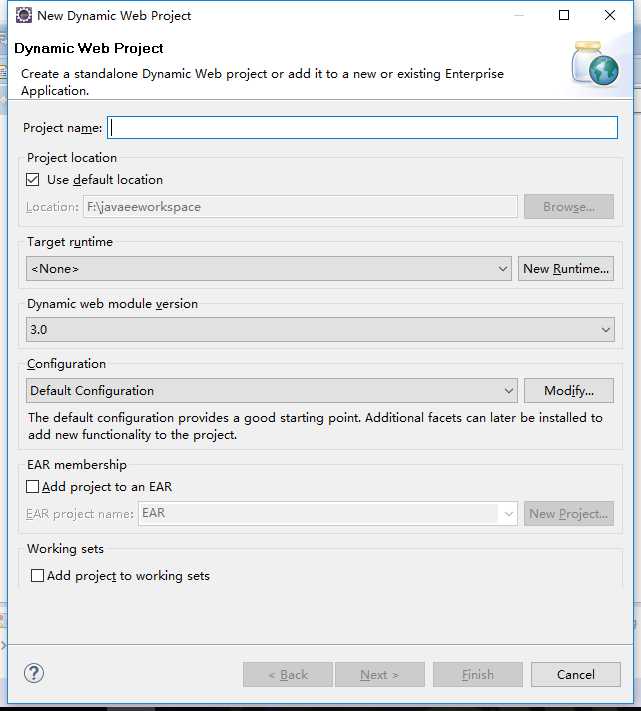Maximize the New Dynamic Web Project window
The height and width of the screenshot is (711, 641).
point(564,16)
